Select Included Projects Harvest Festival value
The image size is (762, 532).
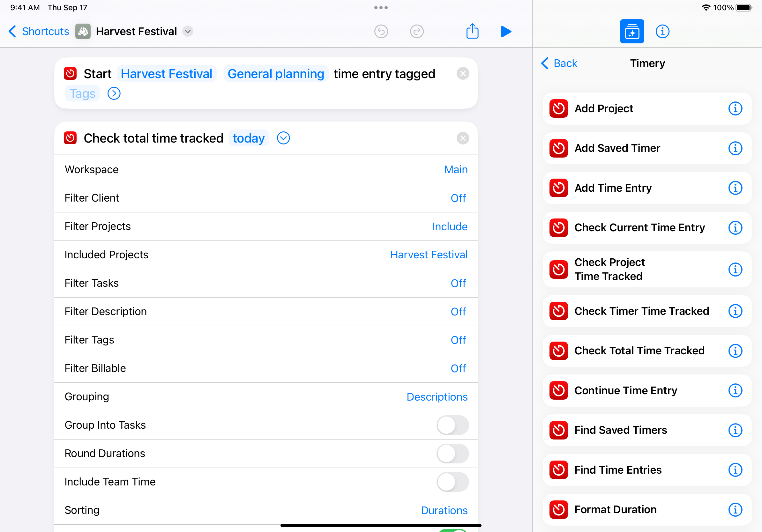pyautogui.click(x=429, y=255)
